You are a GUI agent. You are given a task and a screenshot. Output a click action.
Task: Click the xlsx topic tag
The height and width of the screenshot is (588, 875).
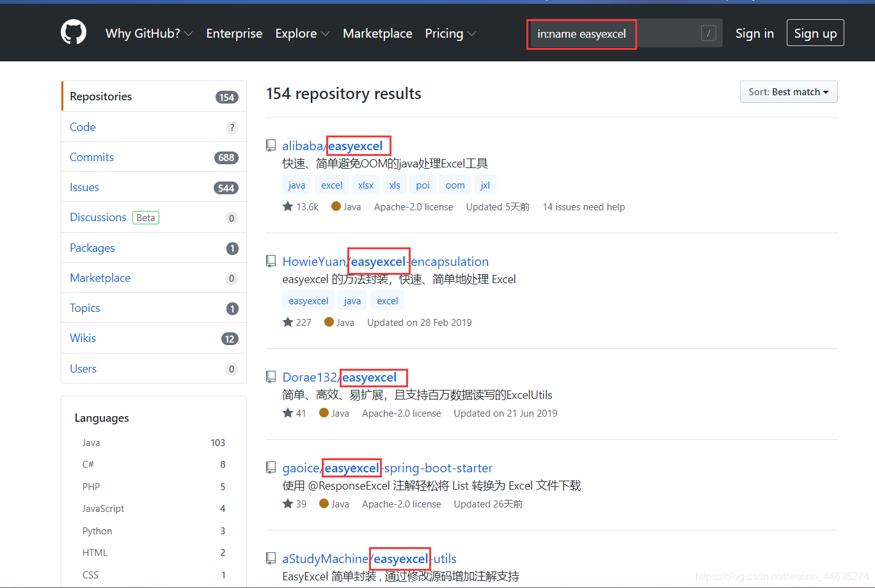point(366,185)
